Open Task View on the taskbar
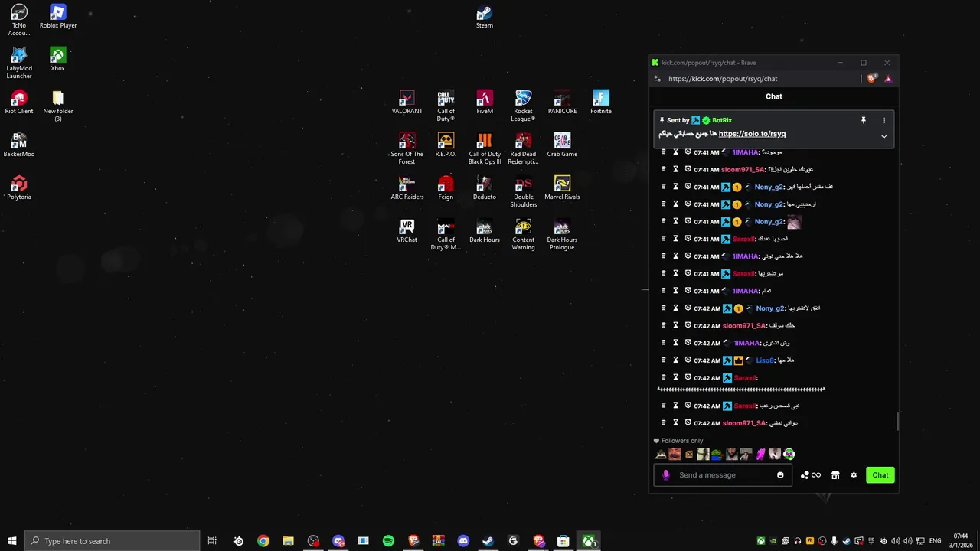 pyautogui.click(x=212, y=541)
